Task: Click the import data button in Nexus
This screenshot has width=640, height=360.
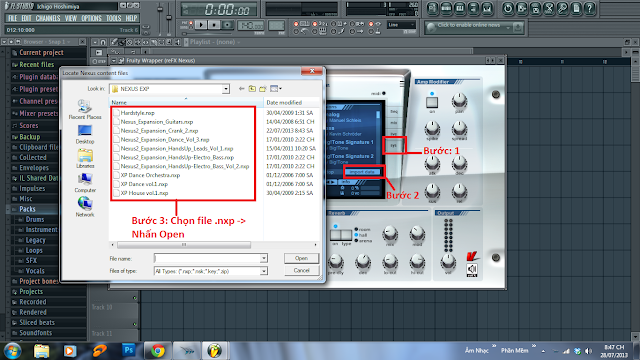Action: tap(362, 172)
